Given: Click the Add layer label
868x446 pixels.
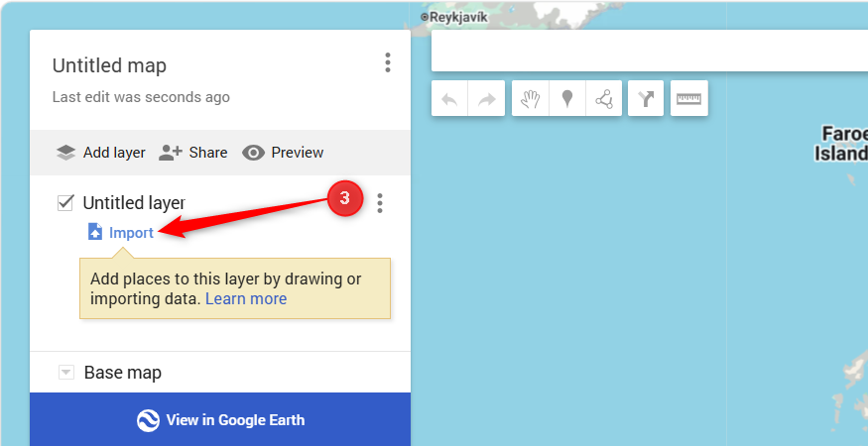Looking at the screenshot, I should click(114, 153).
